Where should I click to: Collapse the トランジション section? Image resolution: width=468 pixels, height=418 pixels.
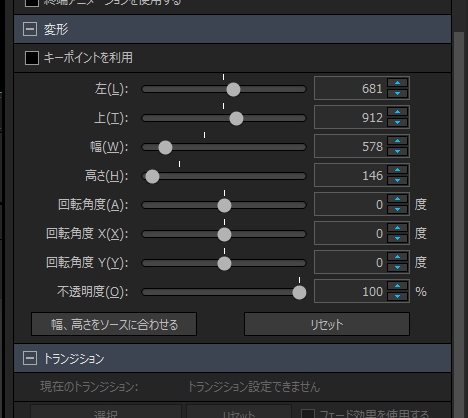30,359
